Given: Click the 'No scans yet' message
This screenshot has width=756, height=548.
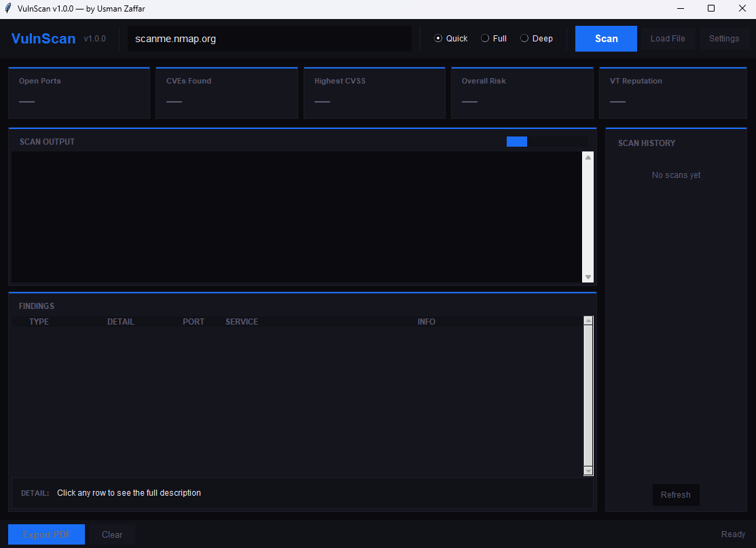Looking at the screenshot, I should (676, 175).
